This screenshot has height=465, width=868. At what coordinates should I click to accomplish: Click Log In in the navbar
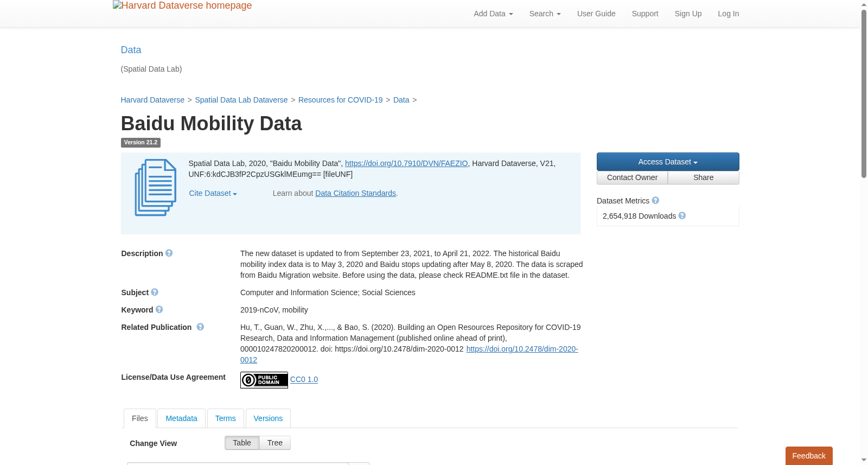click(x=728, y=14)
